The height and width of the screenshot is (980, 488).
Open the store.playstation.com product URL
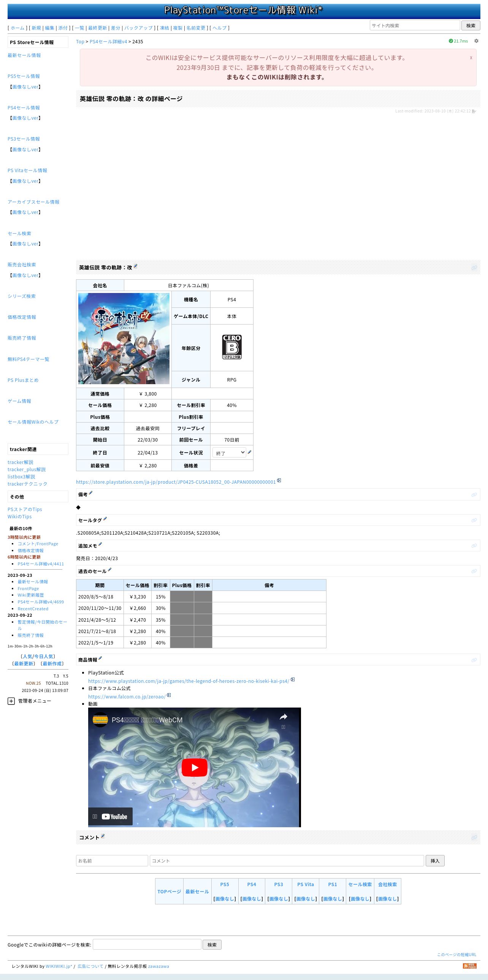pos(176,482)
